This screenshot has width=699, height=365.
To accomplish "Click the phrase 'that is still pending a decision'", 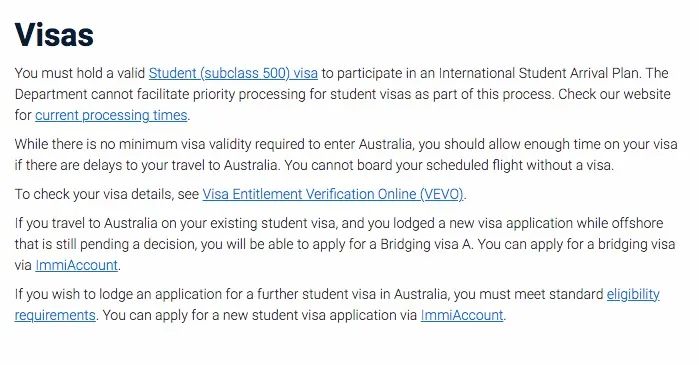I will coord(105,244).
